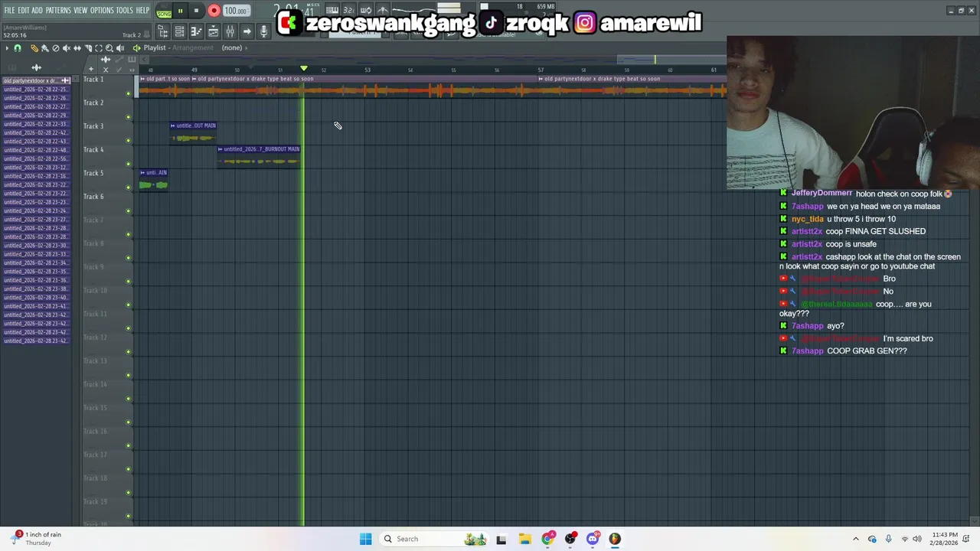Open menu of the '7_BURNOUT MAIN' clip
Viewport: 980px width, 551px height.
[220, 149]
